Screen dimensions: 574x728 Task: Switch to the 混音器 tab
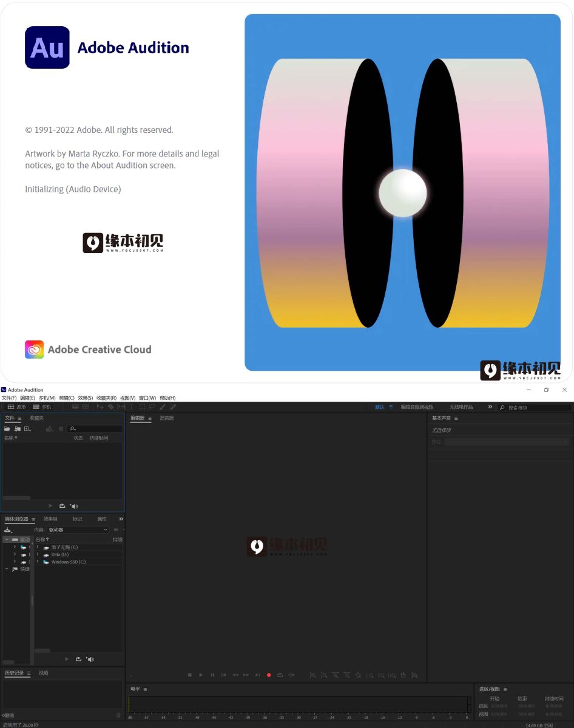click(167, 418)
